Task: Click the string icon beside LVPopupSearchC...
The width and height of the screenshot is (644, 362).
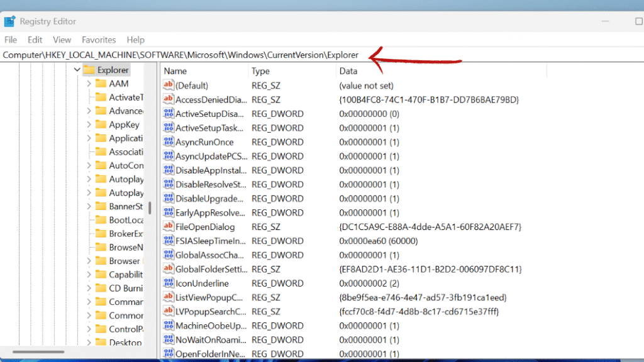Action: 169,311
